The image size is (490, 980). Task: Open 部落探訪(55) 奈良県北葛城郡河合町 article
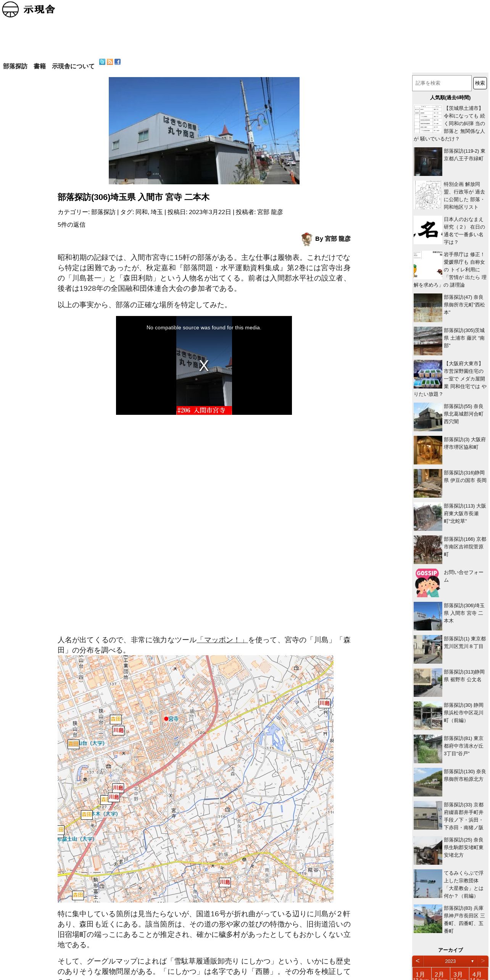point(450,417)
